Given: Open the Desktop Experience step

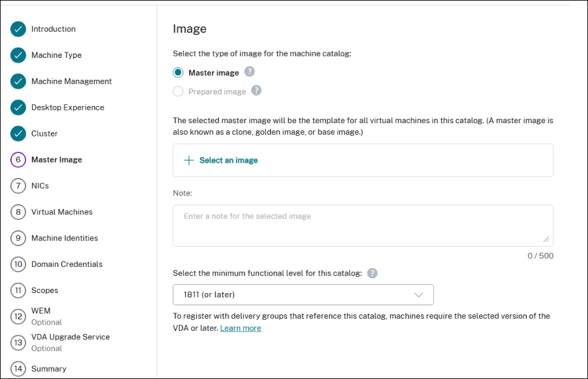Looking at the screenshot, I should click(x=68, y=107).
